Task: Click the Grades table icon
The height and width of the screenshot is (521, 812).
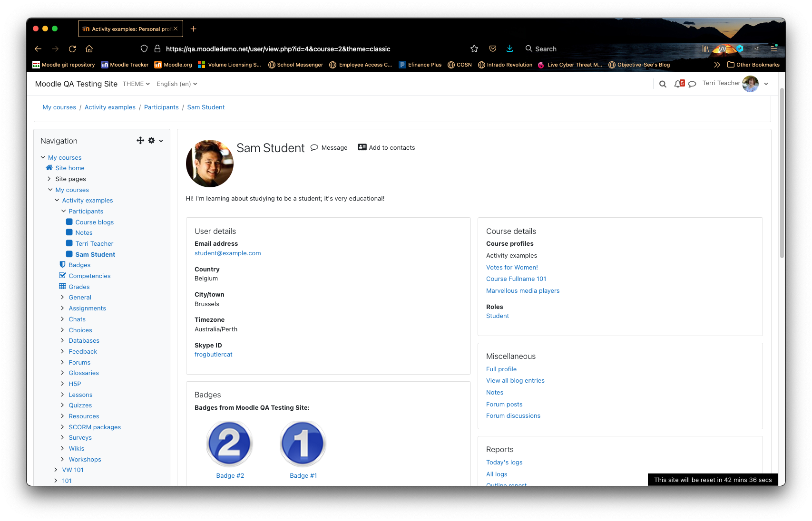Action: (62, 286)
